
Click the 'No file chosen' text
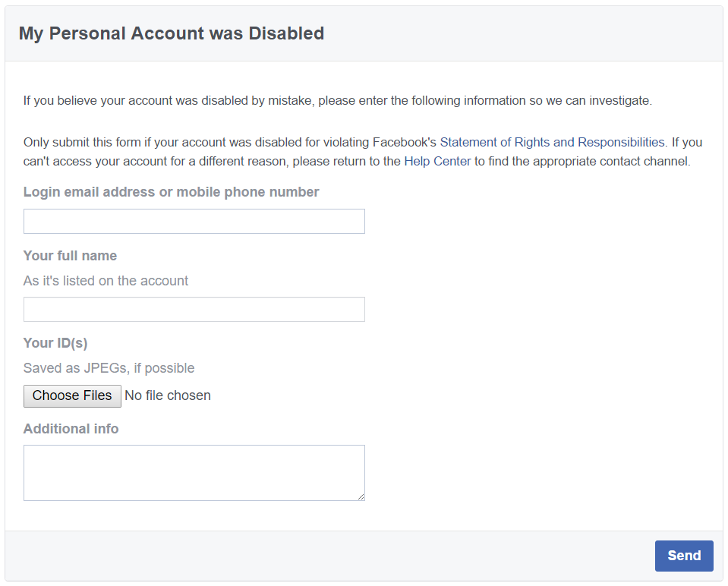168,395
